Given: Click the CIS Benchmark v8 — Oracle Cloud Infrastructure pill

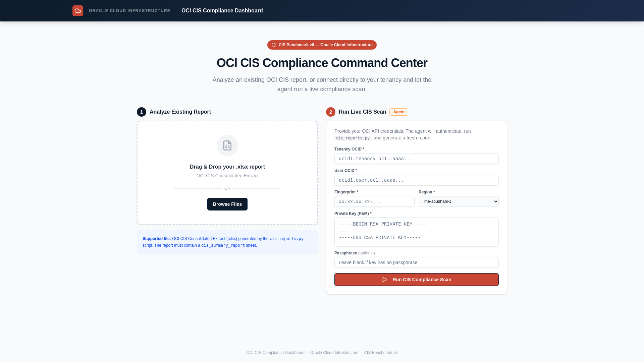Looking at the screenshot, I should 322,45.
